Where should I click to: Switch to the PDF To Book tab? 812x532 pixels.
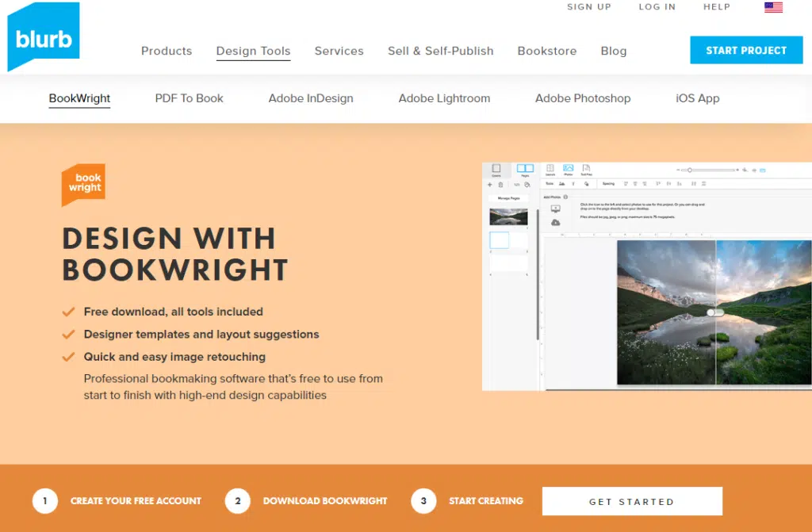pyautogui.click(x=189, y=98)
